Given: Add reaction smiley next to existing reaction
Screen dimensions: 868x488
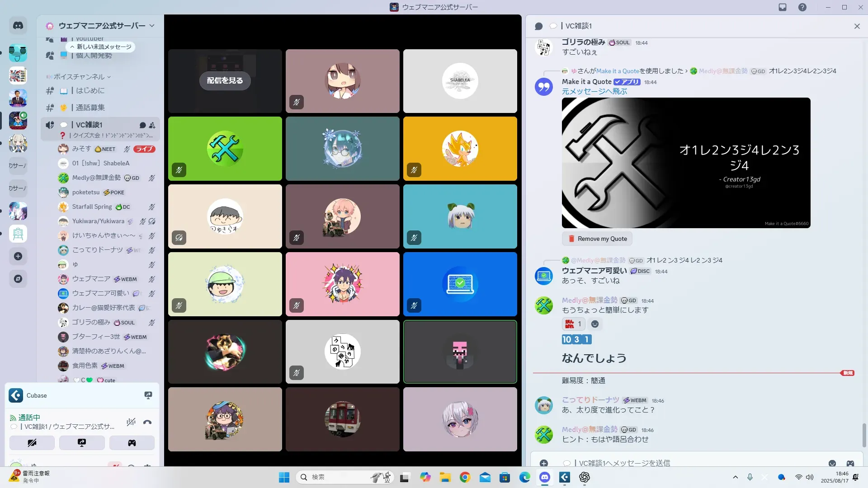Looking at the screenshot, I should click(595, 324).
